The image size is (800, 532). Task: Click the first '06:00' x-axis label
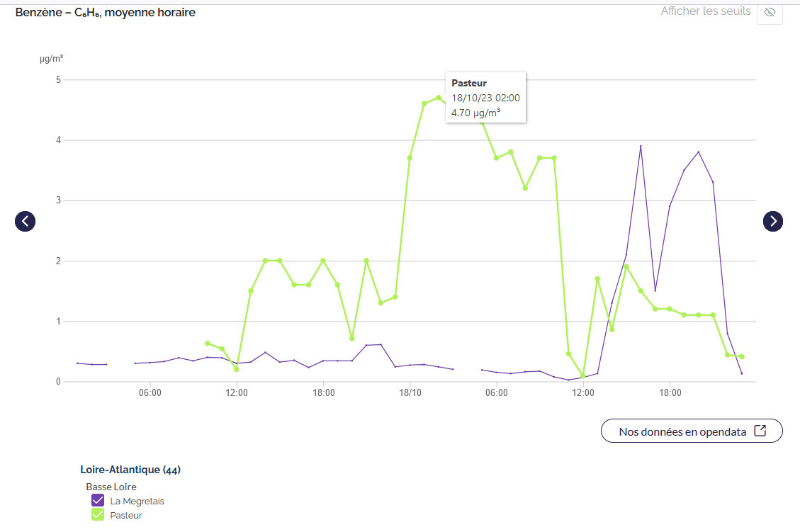point(150,392)
